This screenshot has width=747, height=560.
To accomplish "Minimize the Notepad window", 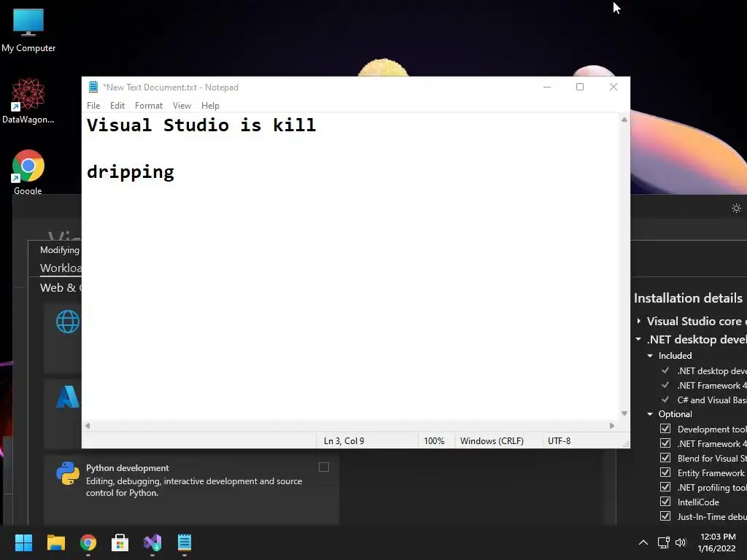I will pyautogui.click(x=547, y=87).
